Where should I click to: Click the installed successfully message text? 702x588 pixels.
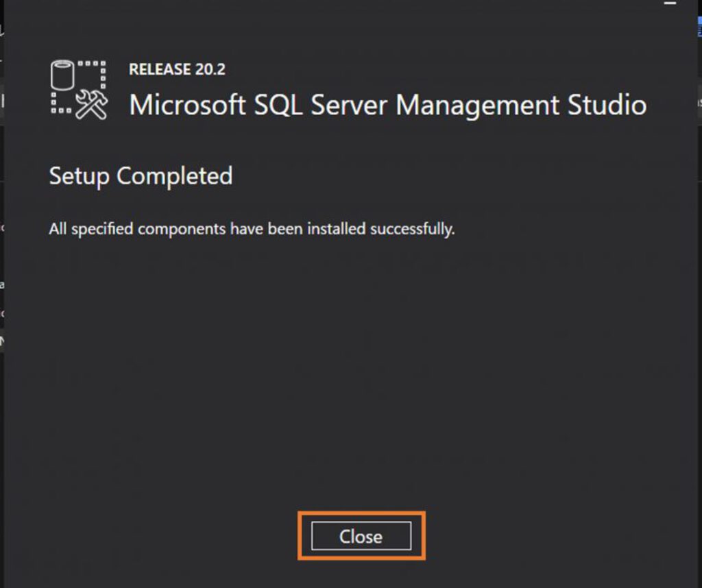(x=252, y=229)
